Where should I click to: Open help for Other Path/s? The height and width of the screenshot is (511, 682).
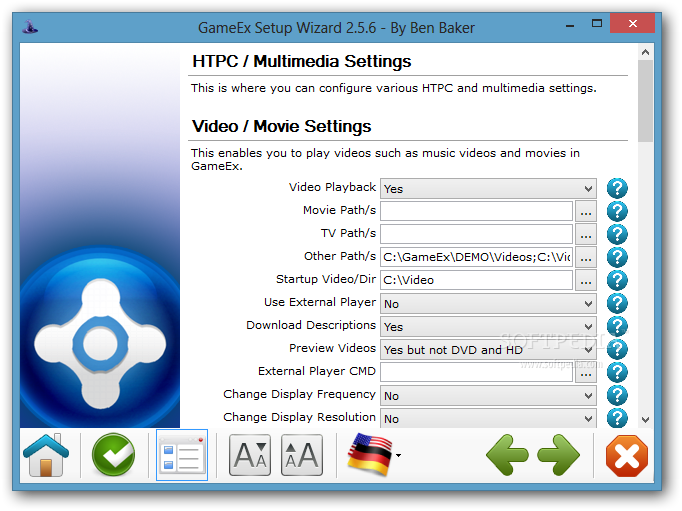coord(617,257)
